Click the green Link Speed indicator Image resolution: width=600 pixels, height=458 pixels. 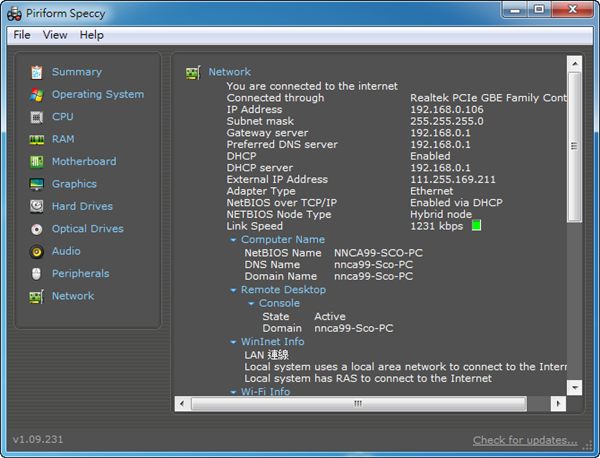tap(476, 226)
